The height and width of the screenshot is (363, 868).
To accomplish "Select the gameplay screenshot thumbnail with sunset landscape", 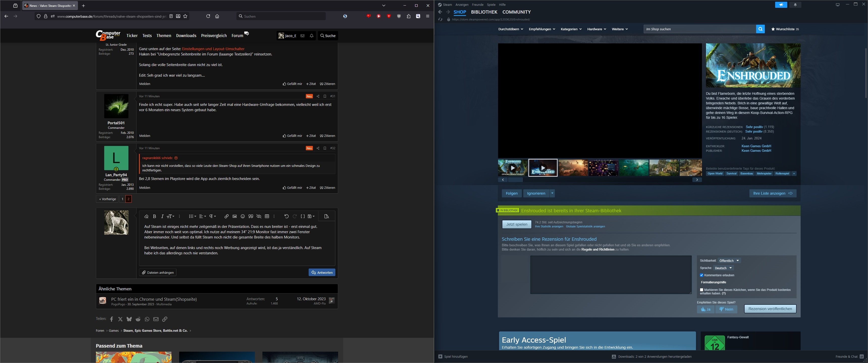I will point(573,168).
